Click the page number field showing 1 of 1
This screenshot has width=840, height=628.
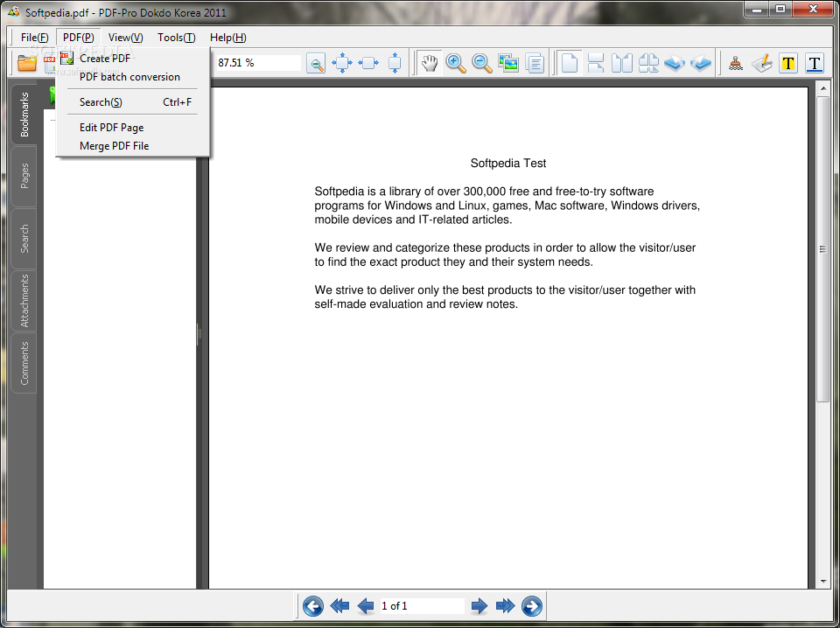tap(422, 606)
